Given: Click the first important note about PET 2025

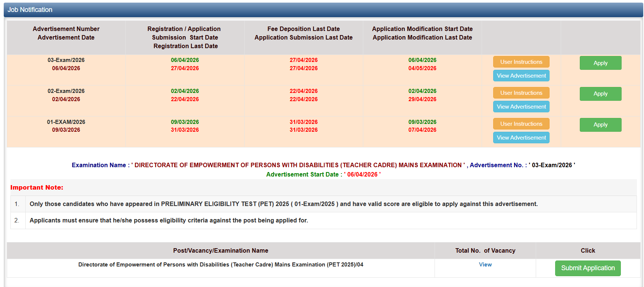Looking at the screenshot, I should 283,204.
